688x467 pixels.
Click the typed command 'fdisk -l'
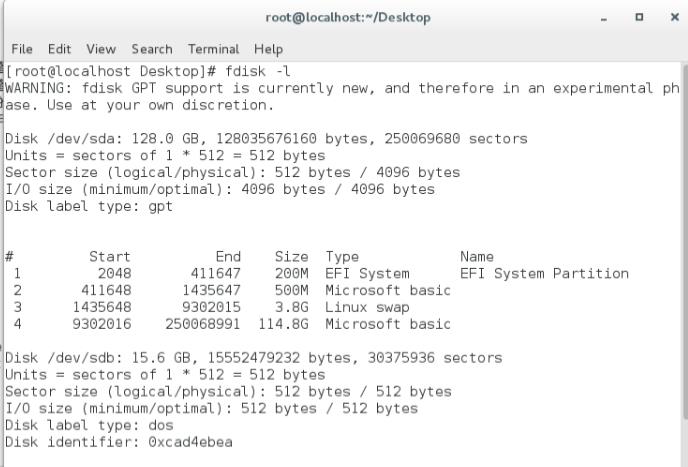258,71
